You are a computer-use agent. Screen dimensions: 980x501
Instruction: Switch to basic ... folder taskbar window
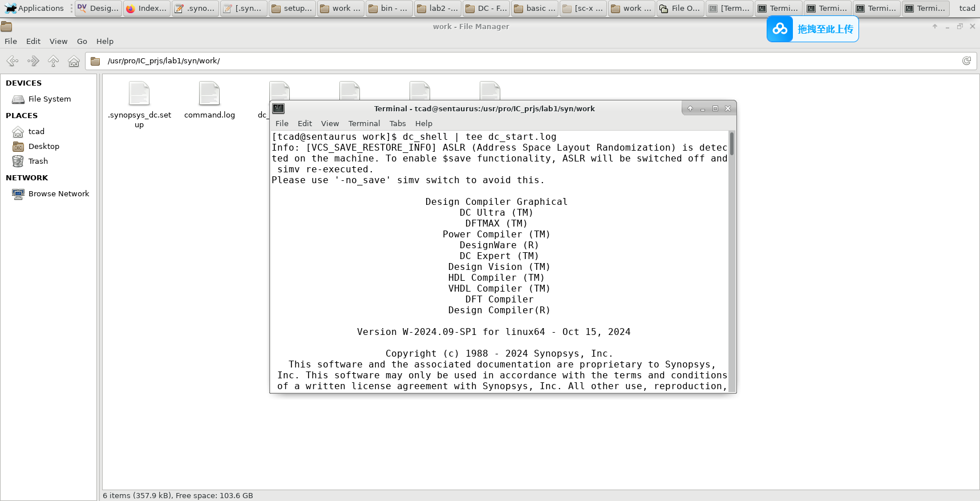click(534, 8)
